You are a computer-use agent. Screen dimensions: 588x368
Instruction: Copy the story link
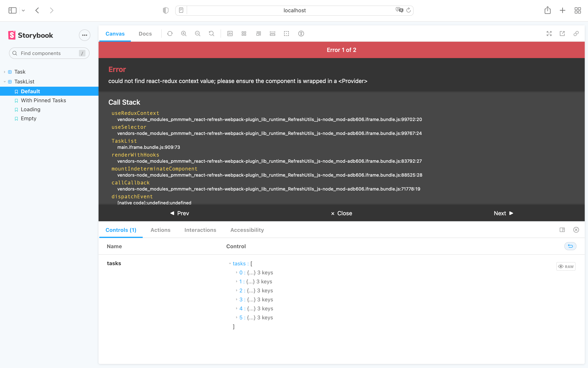click(x=576, y=34)
